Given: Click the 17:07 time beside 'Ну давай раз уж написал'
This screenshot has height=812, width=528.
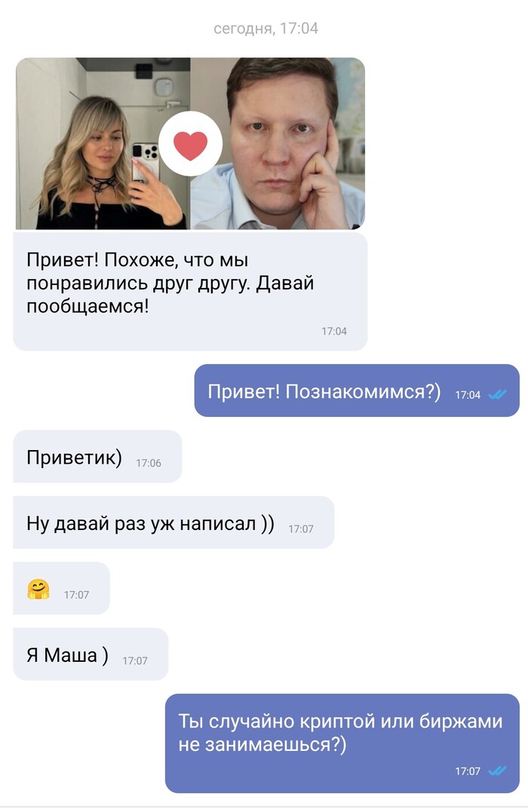Looking at the screenshot, I should [x=301, y=529].
